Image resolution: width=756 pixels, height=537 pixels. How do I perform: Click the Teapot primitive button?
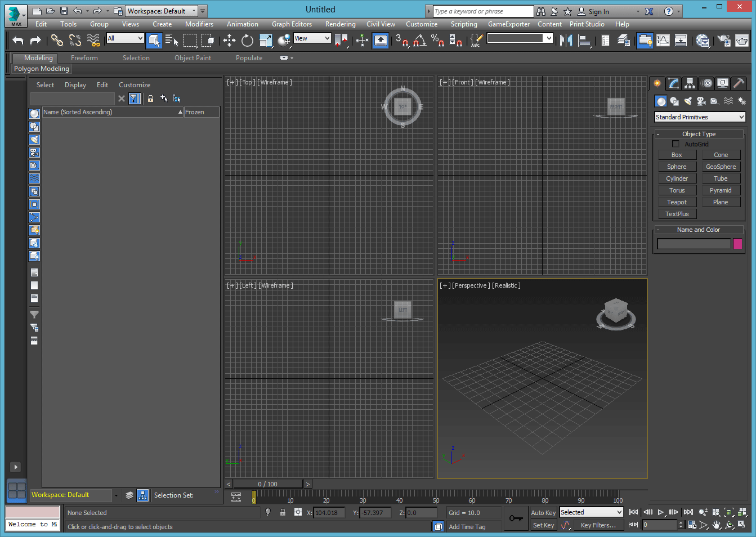[x=677, y=202]
